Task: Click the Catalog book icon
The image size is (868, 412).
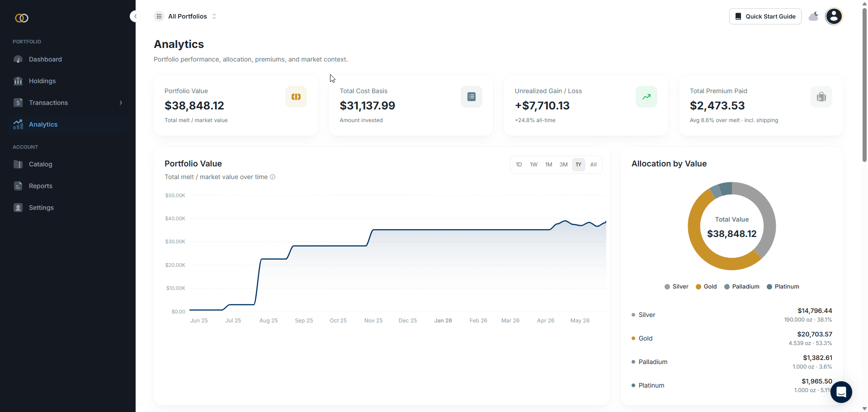Action: (x=18, y=164)
